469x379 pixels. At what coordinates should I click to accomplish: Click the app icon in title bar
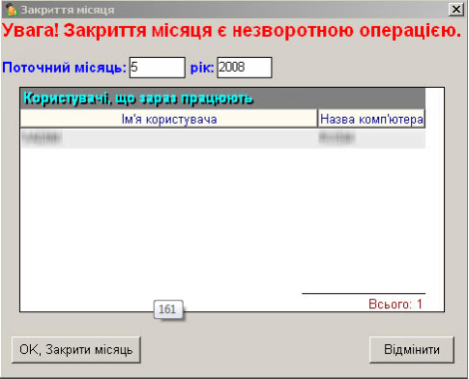tap(11, 9)
